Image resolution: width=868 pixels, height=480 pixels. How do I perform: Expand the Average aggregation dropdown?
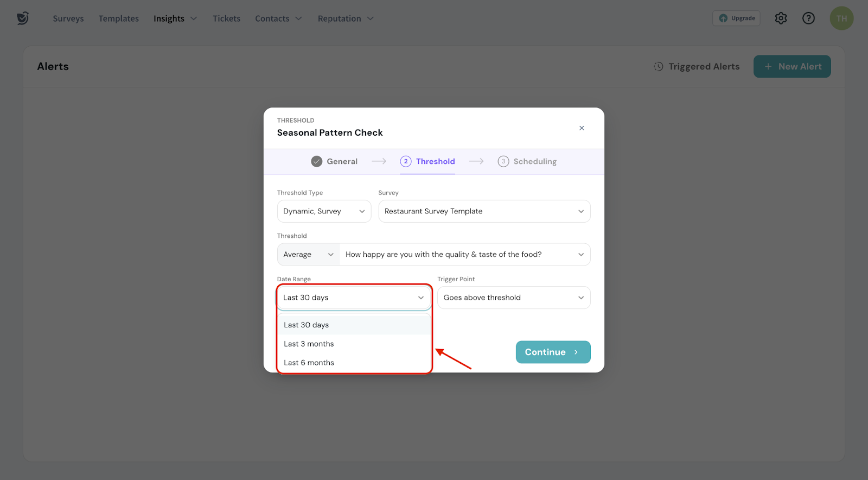coord(308,255)
